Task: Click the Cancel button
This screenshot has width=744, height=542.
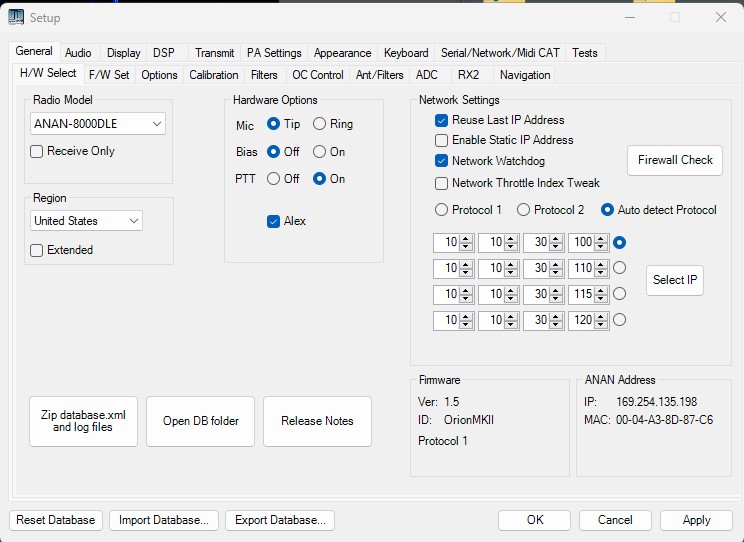Action: (615, 520)
